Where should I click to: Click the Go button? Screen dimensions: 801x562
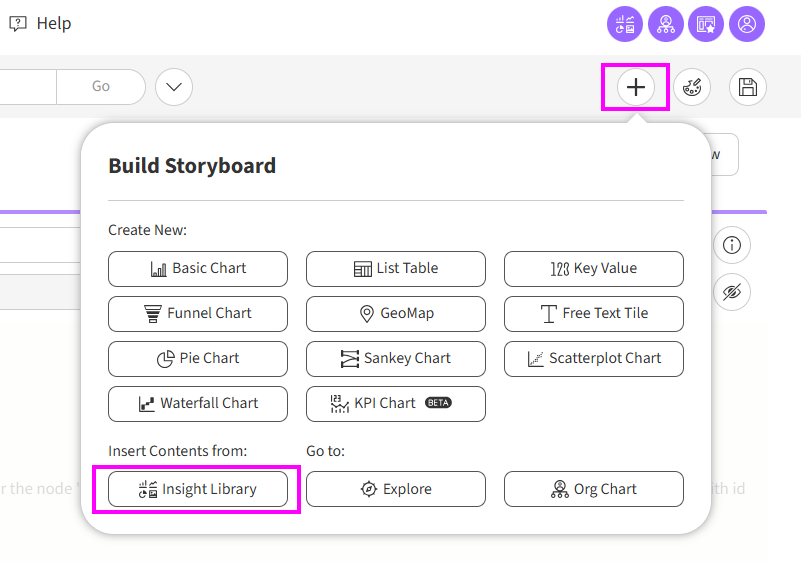(101, 87)
